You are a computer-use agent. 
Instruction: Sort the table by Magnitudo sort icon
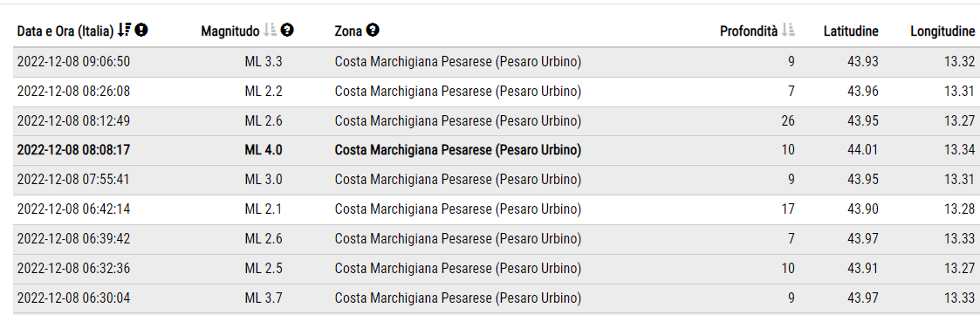click(x=270, y=30)
